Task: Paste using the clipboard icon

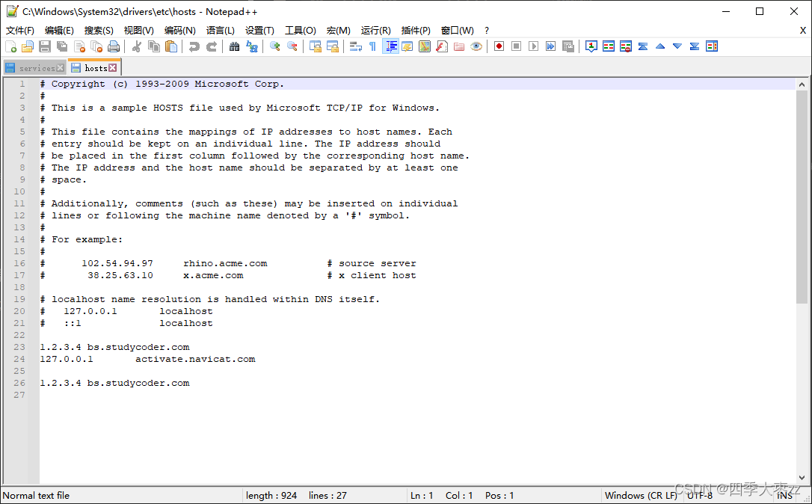Action: click(x=171, y=46)
